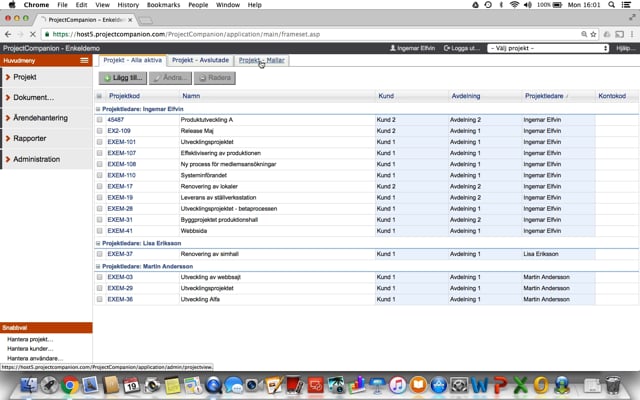The image size is (640, 400).
Task: Switch to Projekt - Avslutade tab
Action: click(x=200, y=60)
